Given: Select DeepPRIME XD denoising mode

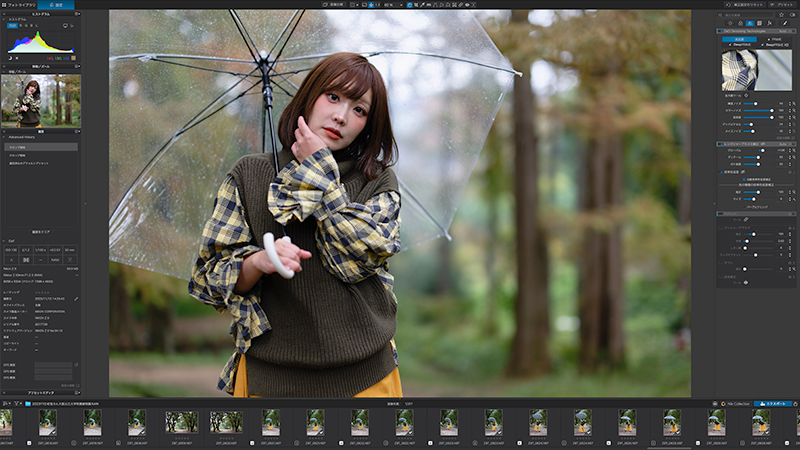Looking at the screenshot, I should (774, 45).
